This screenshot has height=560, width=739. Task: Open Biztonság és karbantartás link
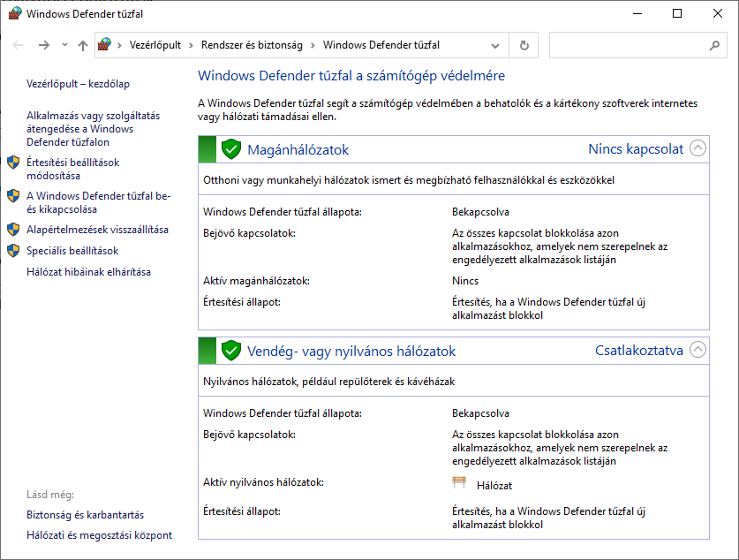(x=86, y=515)
